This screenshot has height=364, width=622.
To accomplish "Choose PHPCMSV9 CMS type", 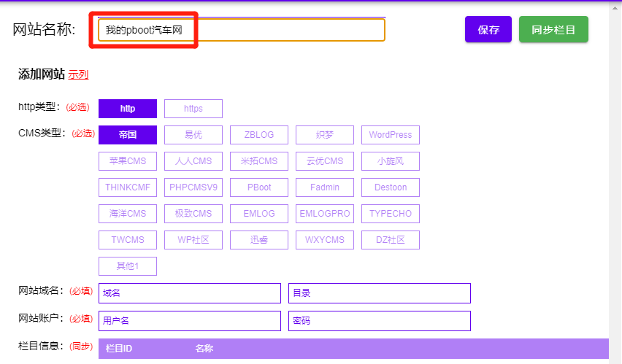I will [x=193, y=187].
